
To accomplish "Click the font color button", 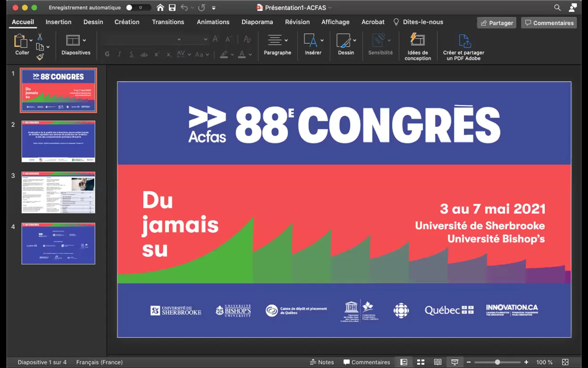I will tap(242, 54).
